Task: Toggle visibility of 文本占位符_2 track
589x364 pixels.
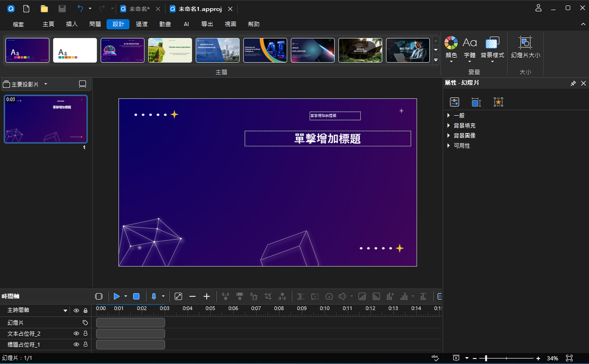Action: point(76,334)
